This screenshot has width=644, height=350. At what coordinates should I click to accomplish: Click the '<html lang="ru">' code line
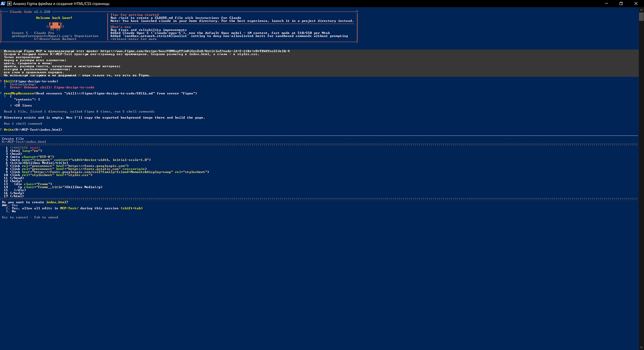point(26,151)
